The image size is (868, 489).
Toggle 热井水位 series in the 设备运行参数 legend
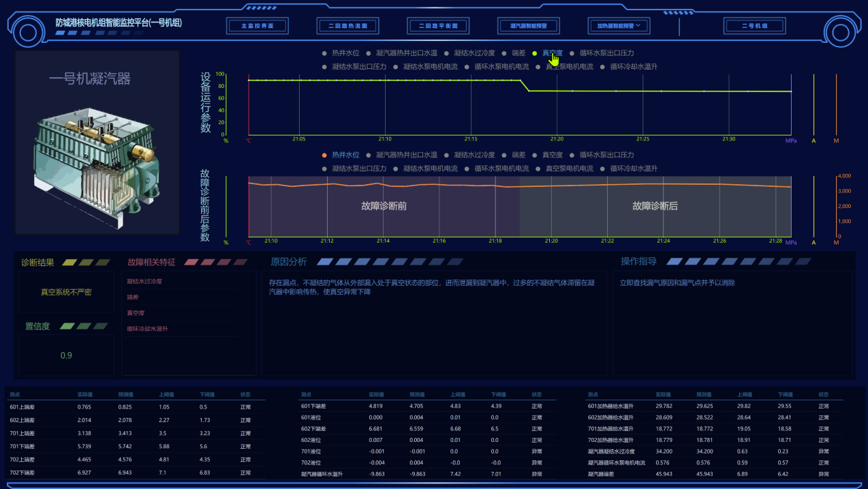tap(345, 53)
